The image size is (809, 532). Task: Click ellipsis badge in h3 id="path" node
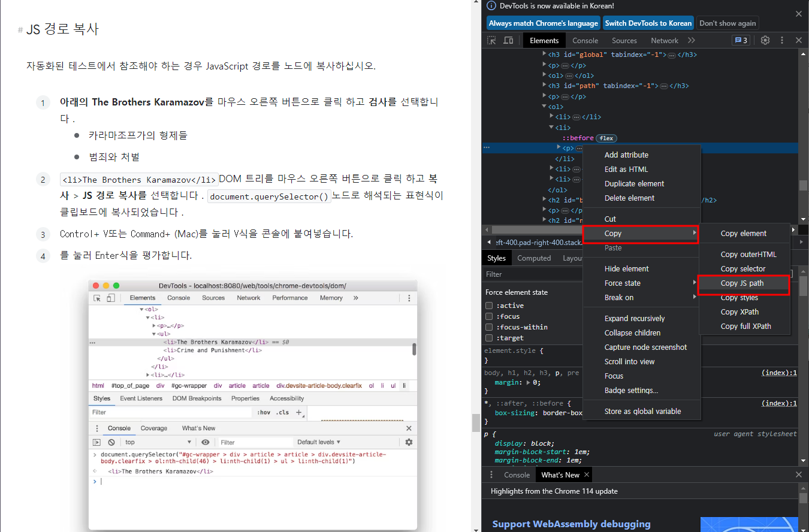664,86
